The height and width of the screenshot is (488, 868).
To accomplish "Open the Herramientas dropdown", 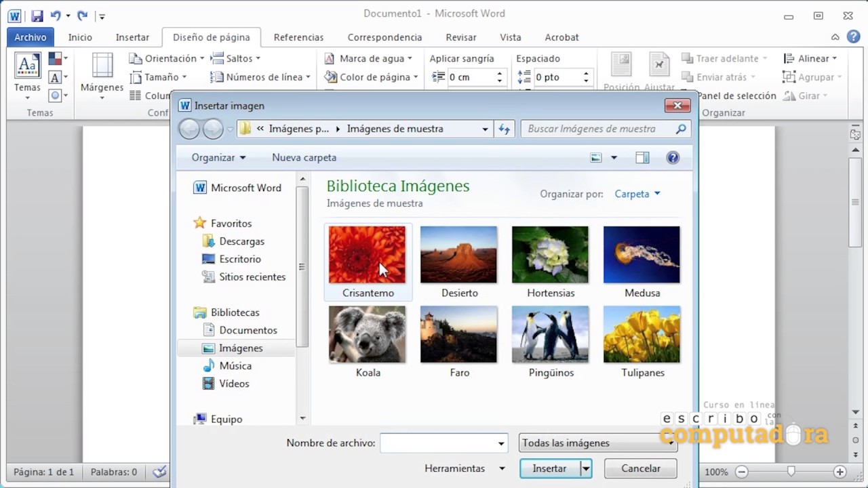I will (x=465, y=469).
